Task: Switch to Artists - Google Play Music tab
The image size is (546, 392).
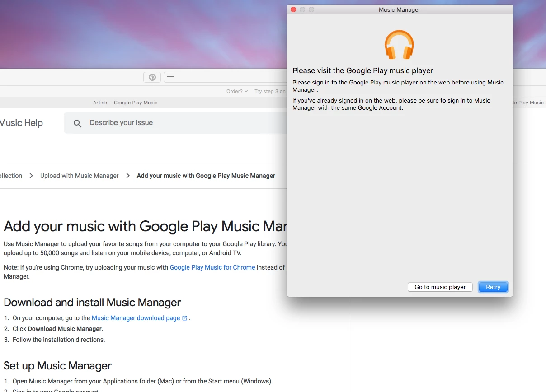Action: pyautogui.click(x=125, y=103)
